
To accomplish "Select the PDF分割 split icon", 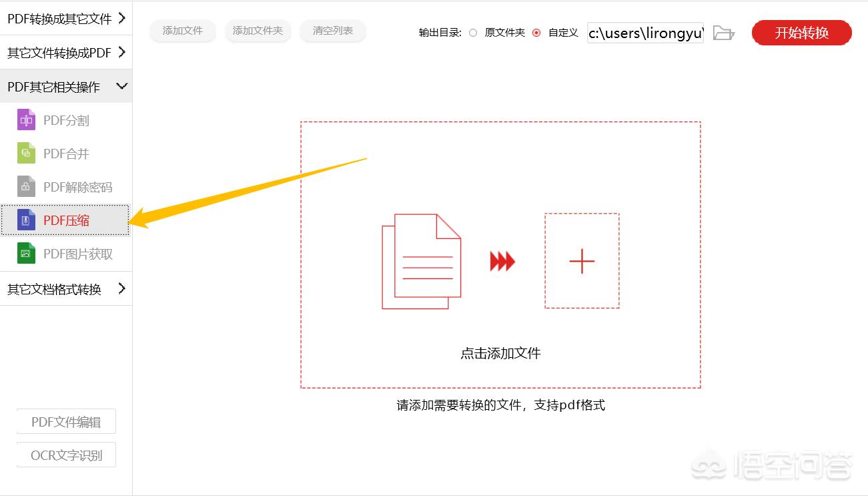I will point(25,119).
